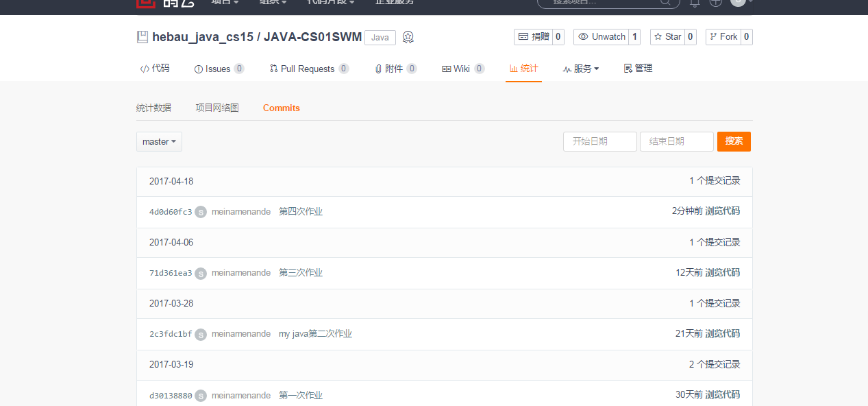This screenshot has height=406, width=868.
Task: Fork this repository
Action: coord(723,37)
